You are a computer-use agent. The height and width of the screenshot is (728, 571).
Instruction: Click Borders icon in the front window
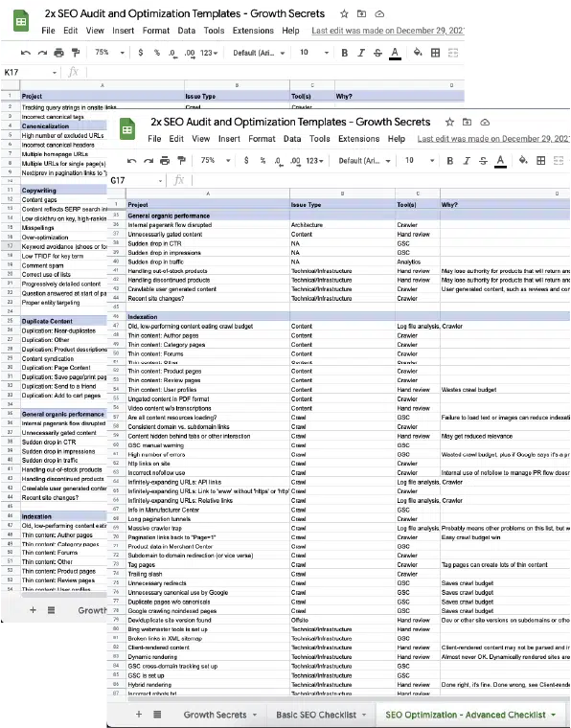click(x=541, y=161)
